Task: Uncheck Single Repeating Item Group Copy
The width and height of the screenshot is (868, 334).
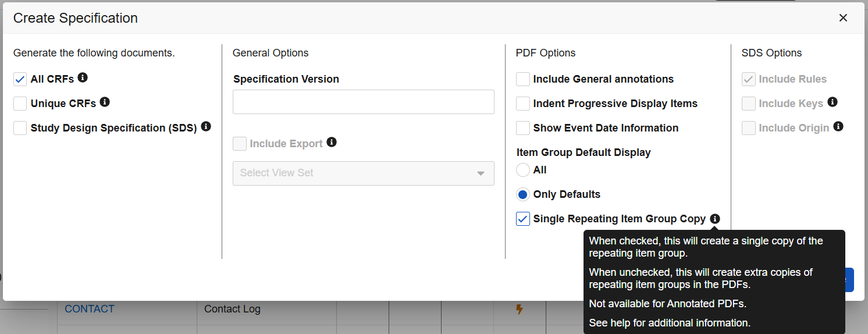Action: tap(523, 219)
